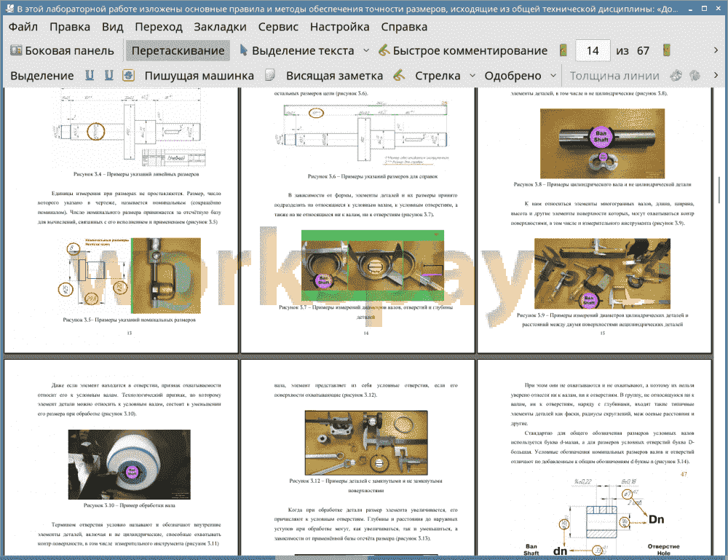The image size is (728, 560).
Task: Open the Сервис menu
Action: coord(278,27)
